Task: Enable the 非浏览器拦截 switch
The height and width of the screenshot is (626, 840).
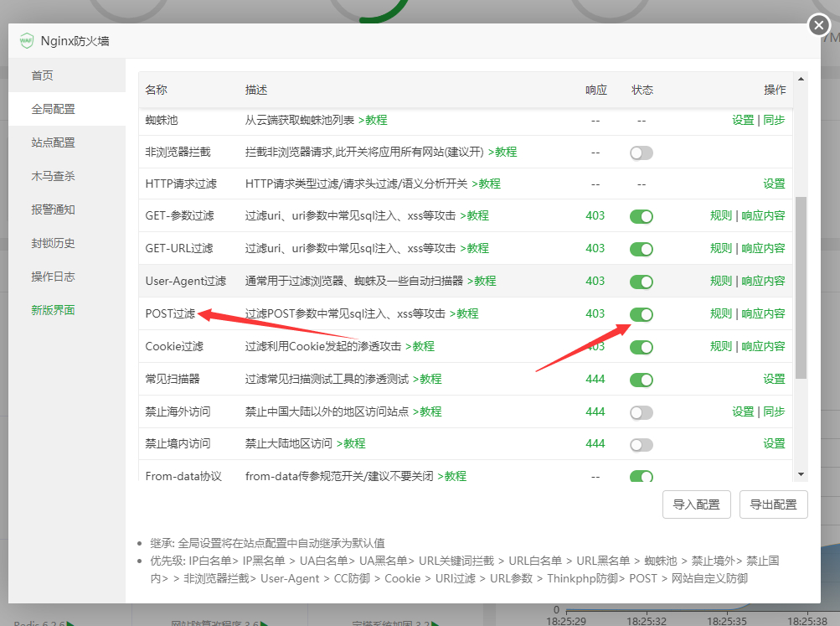Action: tap(641, 152)
